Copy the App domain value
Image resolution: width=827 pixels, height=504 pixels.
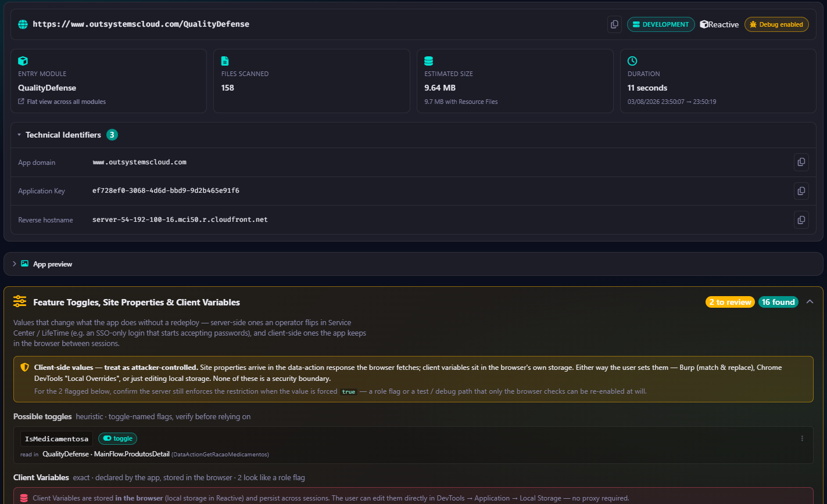[801, 162]
